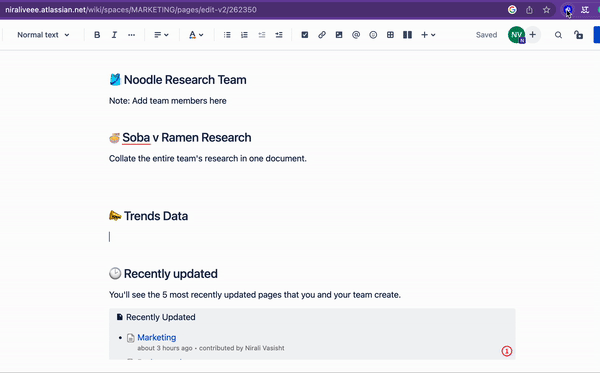This screenshot has width=600, height=373.
Task: Click the Noodle Research Team heading
Action: (x=185, y=80)
